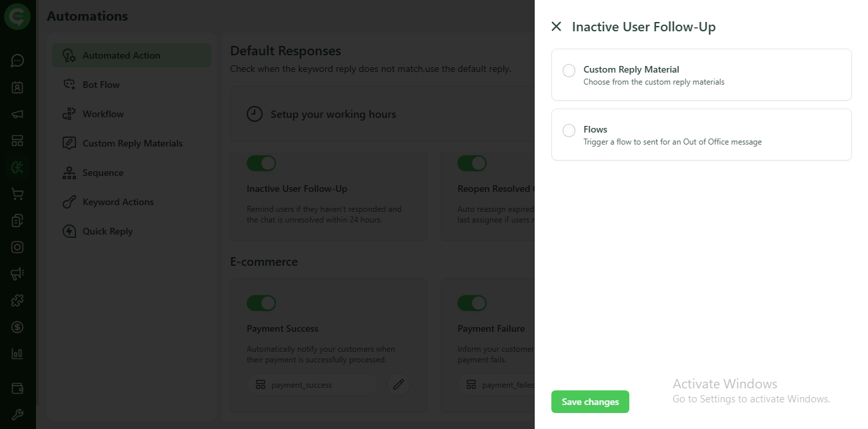Select the integrations puzzle piece icon

(17, 300)
